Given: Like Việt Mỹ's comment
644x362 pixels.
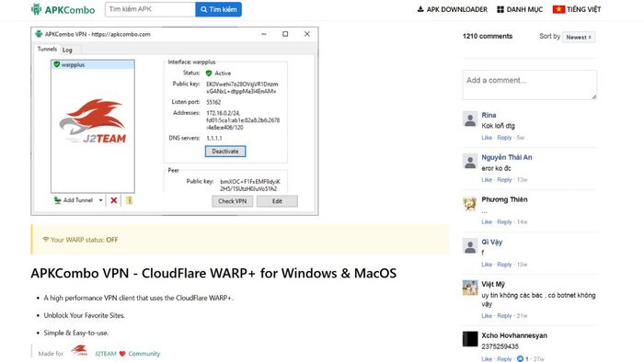Looking at the screenshot, I should tap(487, 316).
